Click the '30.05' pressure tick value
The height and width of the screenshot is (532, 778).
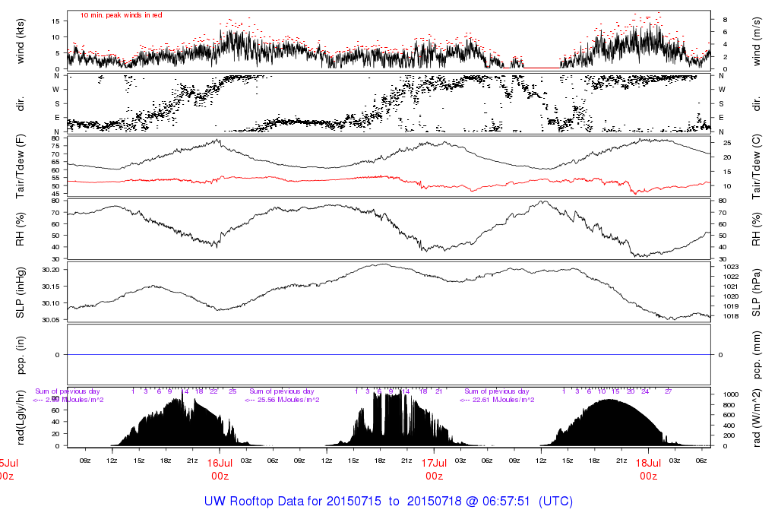pos(51,320)
